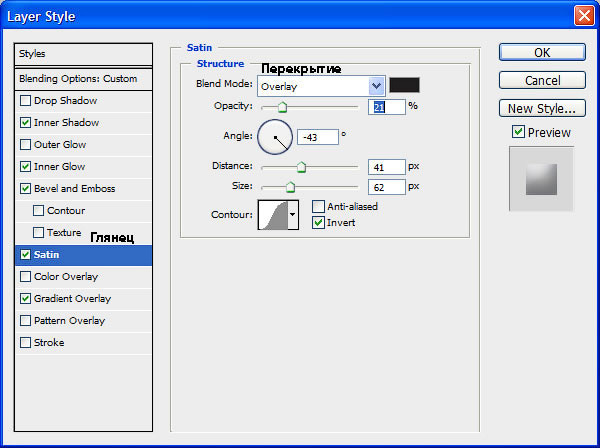Click the Angle dial control

pyautogui.click(x=275, y=137)
